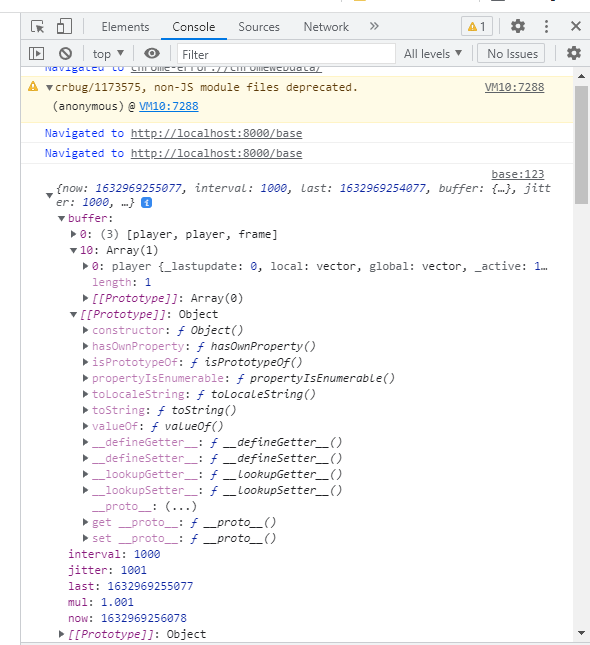Select the now: 1632969256078 property row

127,618
